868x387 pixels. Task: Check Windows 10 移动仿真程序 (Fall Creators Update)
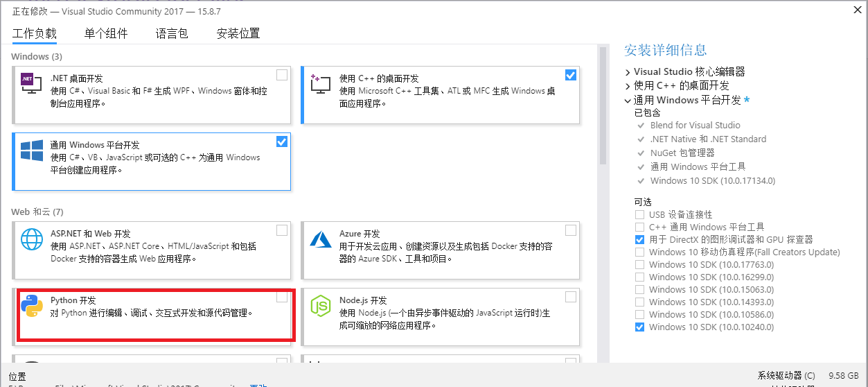click(x=639, y=252)
